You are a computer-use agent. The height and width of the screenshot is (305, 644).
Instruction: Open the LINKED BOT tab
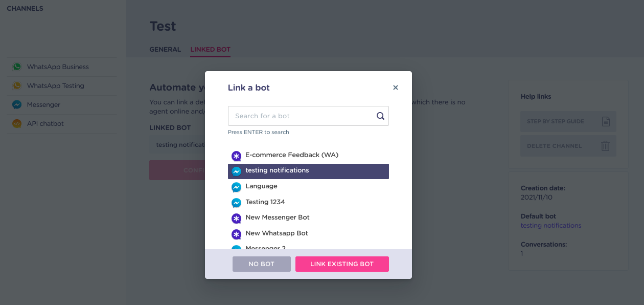[210, 50]
